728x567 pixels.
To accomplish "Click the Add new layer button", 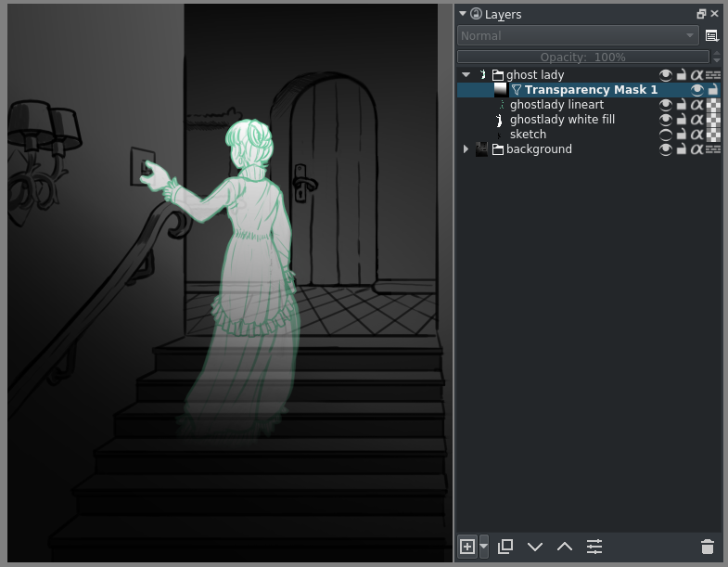I will [x=467, y=547].
